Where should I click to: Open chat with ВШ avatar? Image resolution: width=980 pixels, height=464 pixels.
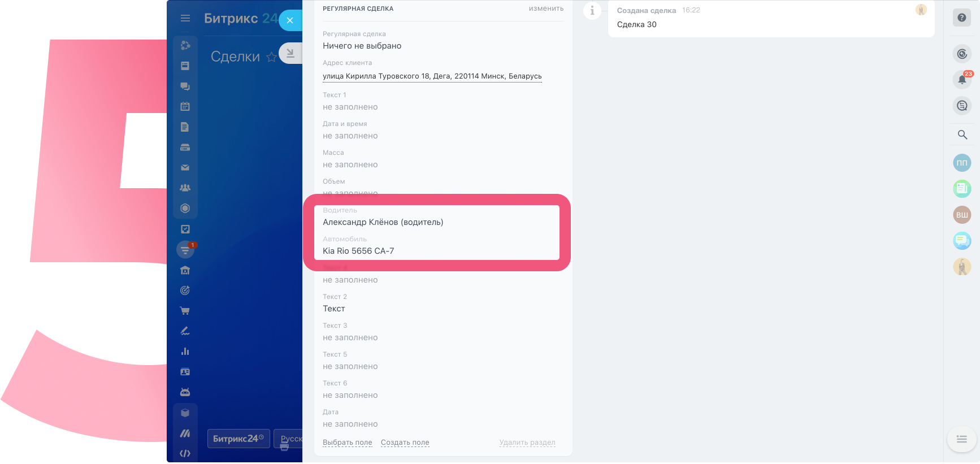click(x=962, y=215)
